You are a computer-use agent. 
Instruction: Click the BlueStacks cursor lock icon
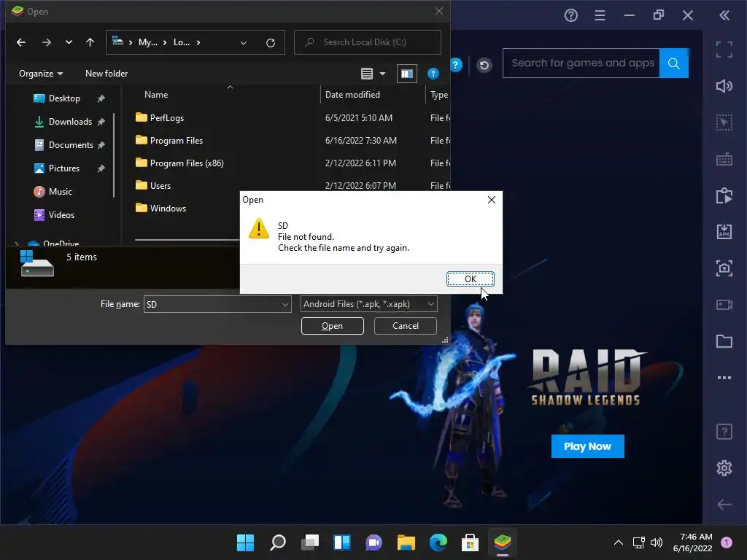[724, 122]
